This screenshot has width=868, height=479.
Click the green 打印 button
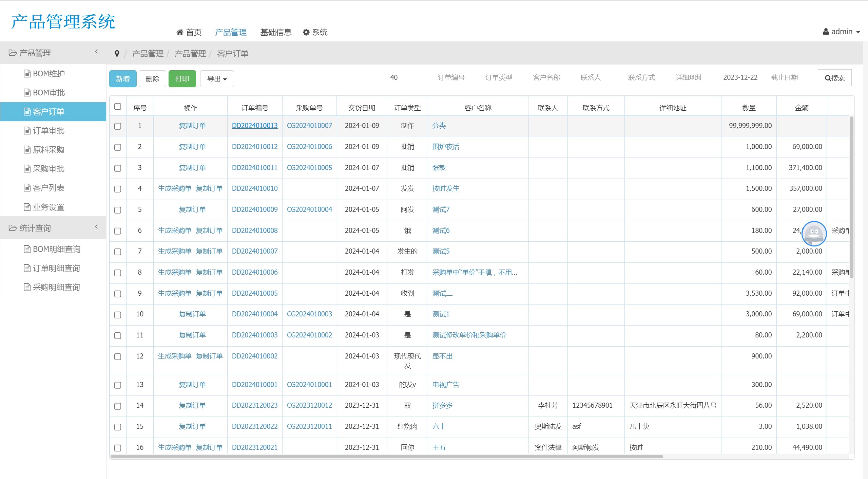coord(182,79)
